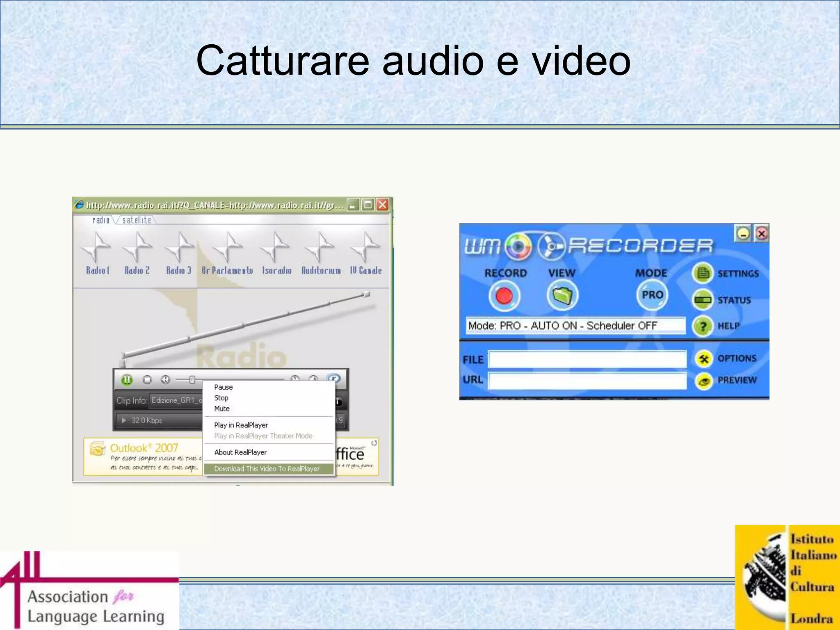Pause playback with the green pause button
Image resolution: width=840 pixels, height=630 pixels.
[127, 380]
